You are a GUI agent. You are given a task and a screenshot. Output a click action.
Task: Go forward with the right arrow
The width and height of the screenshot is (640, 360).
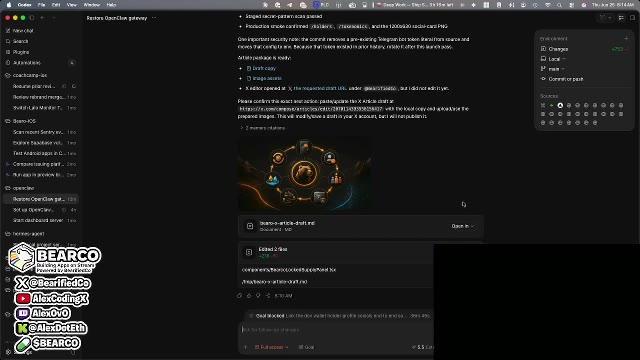pos(53,18)
